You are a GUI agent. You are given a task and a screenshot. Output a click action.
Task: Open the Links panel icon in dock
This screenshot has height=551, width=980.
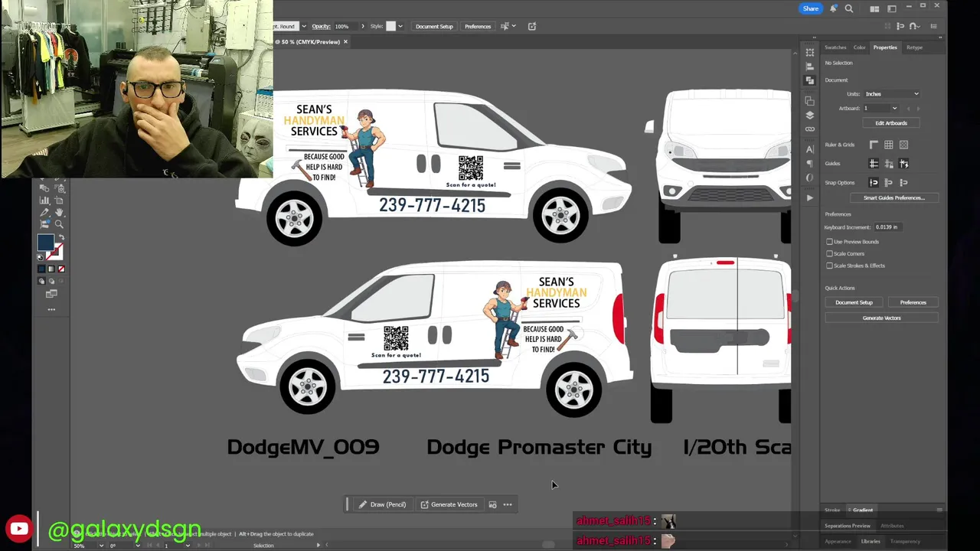pyautogui.click(x=810, y=129)
